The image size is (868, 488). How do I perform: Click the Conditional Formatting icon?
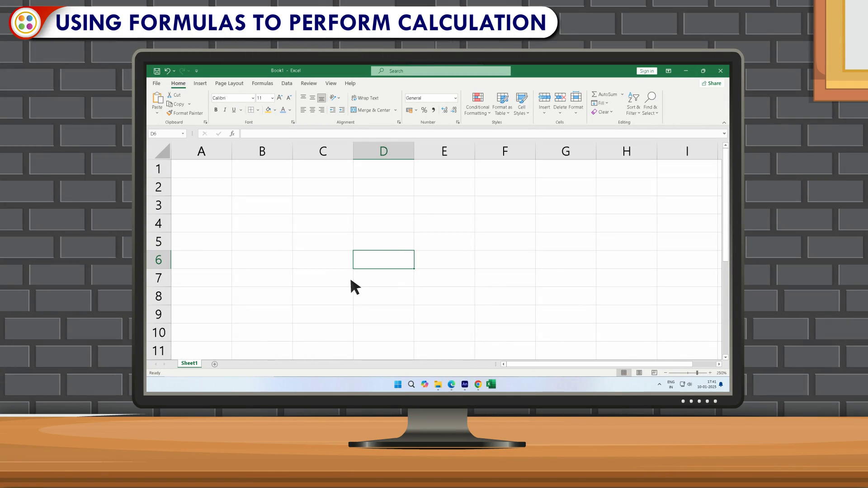pyautogui.click(x=477, y=98)
